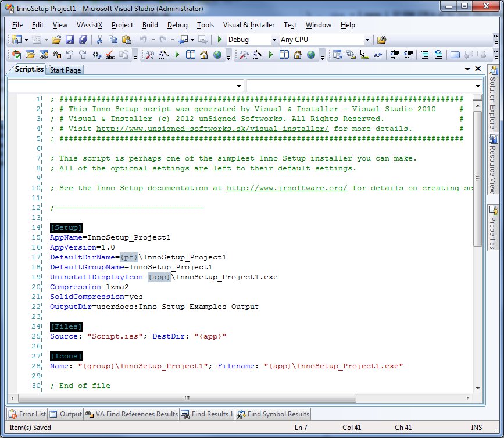Click the globe website icon in toolbar

click(217, 55)
